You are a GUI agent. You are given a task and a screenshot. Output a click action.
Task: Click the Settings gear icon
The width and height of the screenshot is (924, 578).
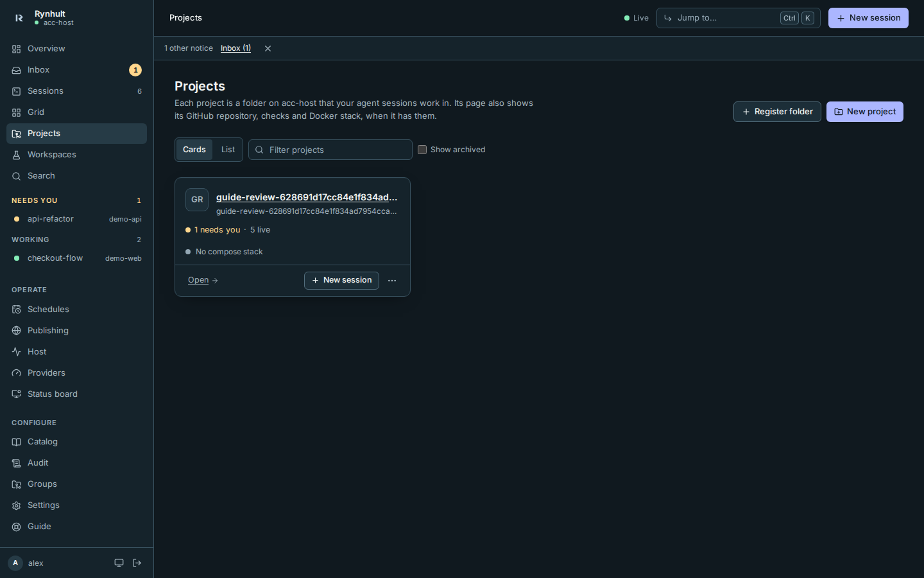click(x=17, y=505)
